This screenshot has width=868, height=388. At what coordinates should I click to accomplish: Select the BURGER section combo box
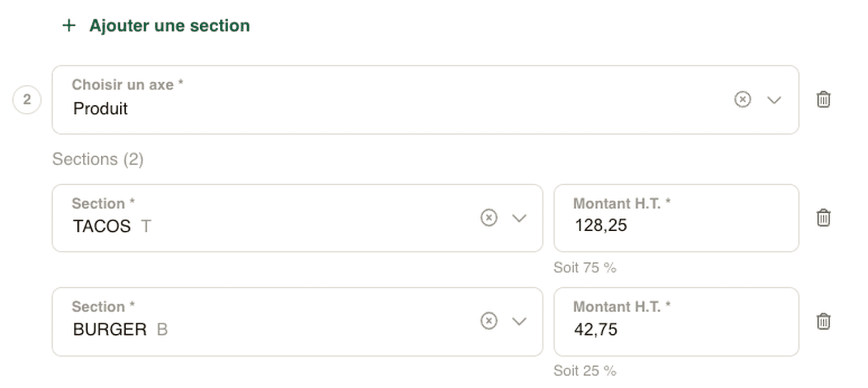pos(262,322)
